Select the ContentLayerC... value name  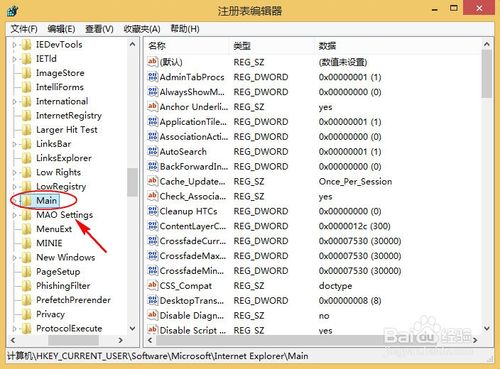point(193,226)
